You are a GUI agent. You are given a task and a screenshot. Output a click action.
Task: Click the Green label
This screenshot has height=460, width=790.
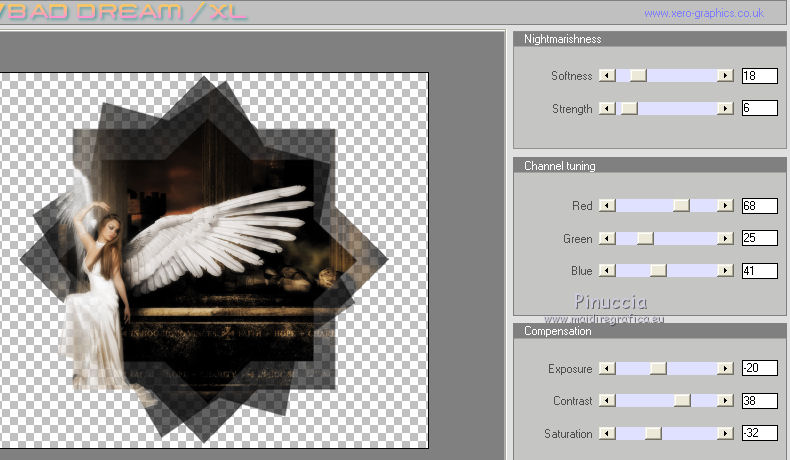coord(578,238)
